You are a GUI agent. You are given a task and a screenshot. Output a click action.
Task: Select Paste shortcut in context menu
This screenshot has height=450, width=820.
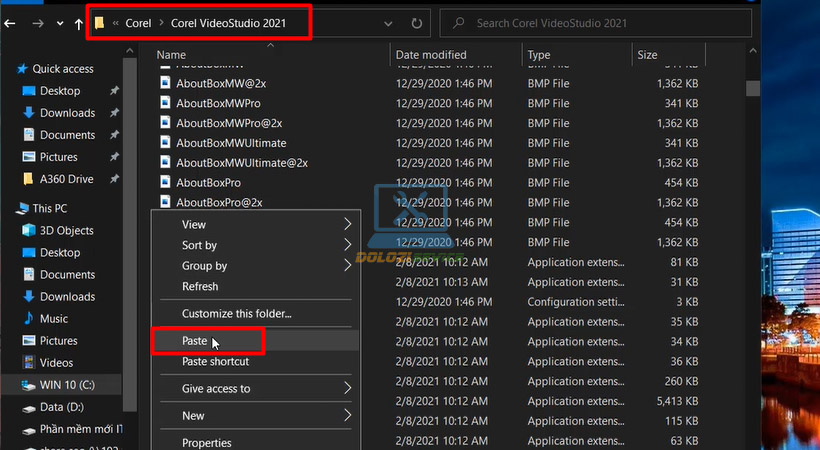(215, 362)
